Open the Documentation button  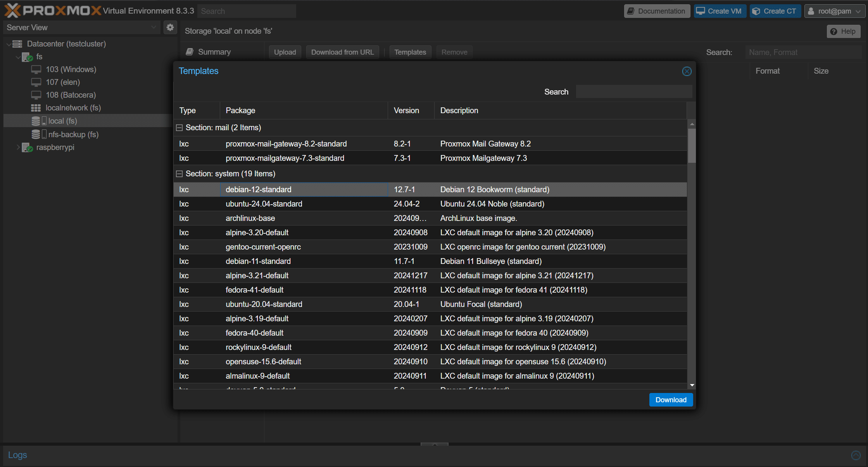click(657, 11)
